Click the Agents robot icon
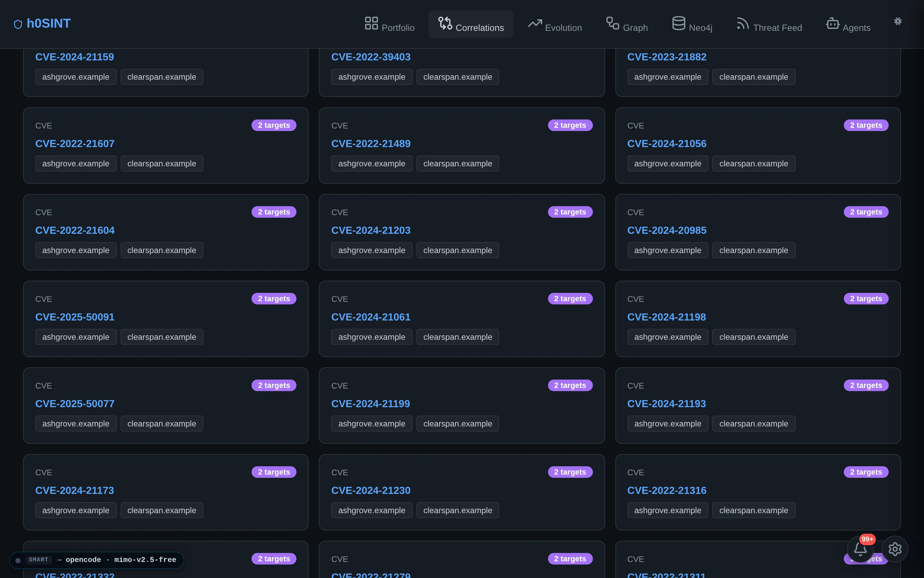924x578 pixels. (832, 23)
